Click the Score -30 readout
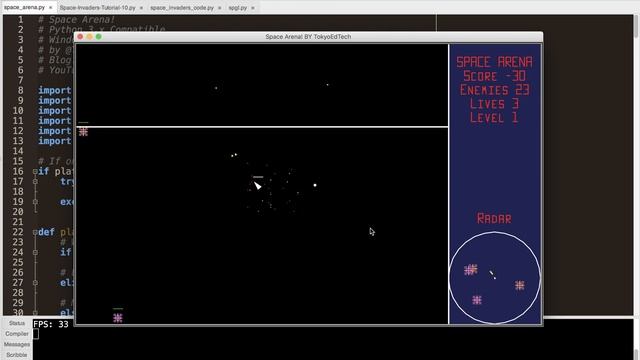This screenshot has width=640, height=360. [x=494, y=76]
